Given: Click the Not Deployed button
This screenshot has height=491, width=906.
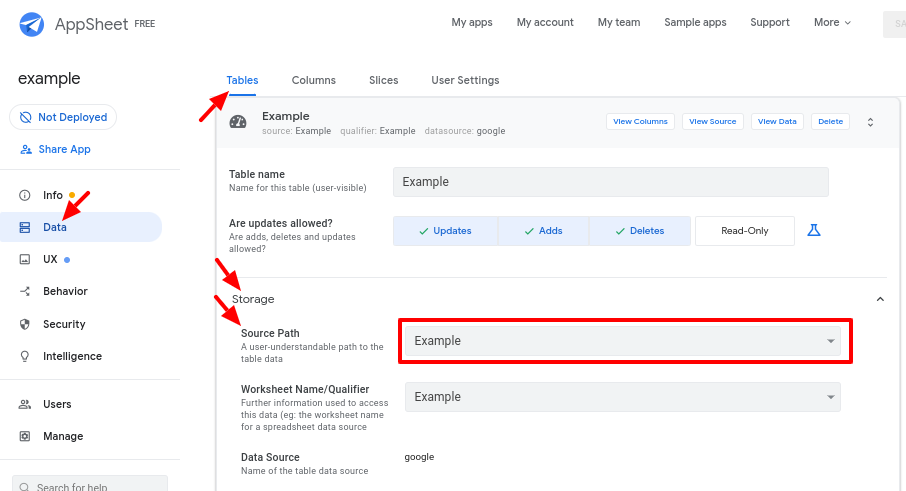Looking at the screenshot, I should (x=63, y=117).
